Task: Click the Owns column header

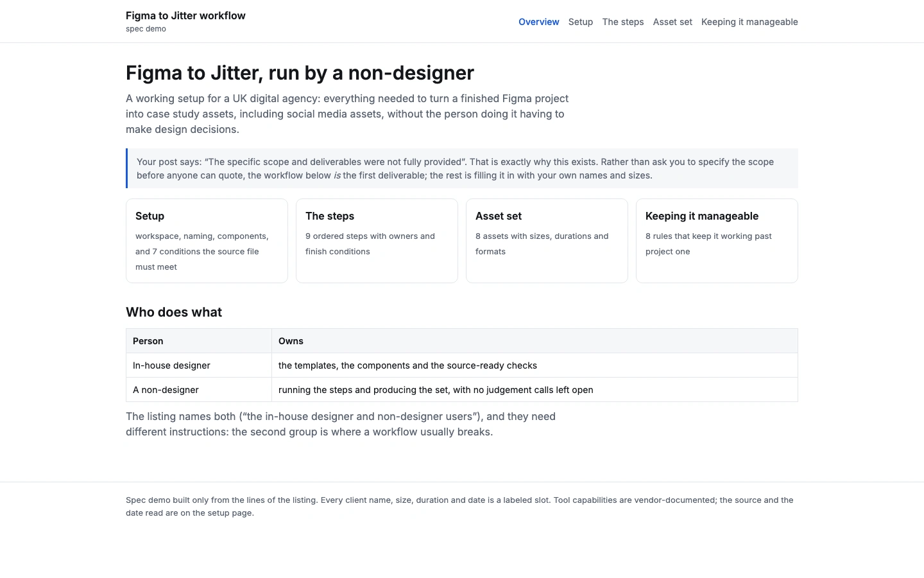Action: 535,341
